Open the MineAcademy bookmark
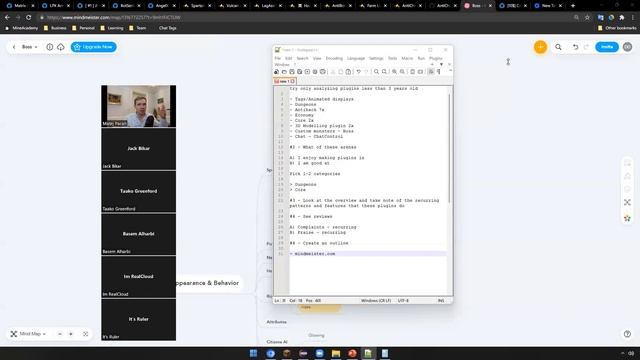640x360 pixels. (x=22, y=28)
